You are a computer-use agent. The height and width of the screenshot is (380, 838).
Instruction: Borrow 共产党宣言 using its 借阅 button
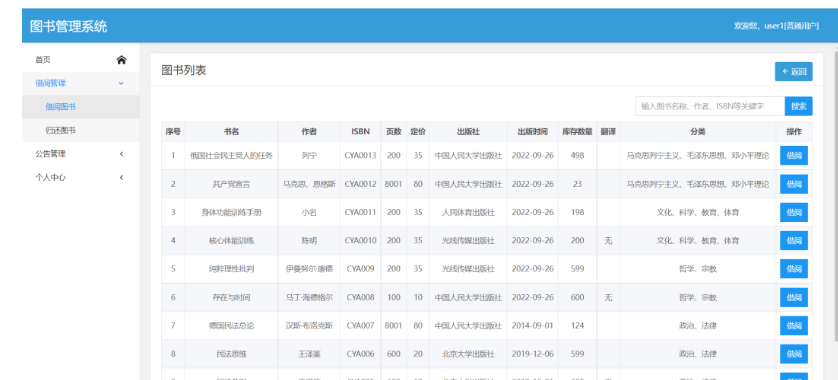coord(794,184)
